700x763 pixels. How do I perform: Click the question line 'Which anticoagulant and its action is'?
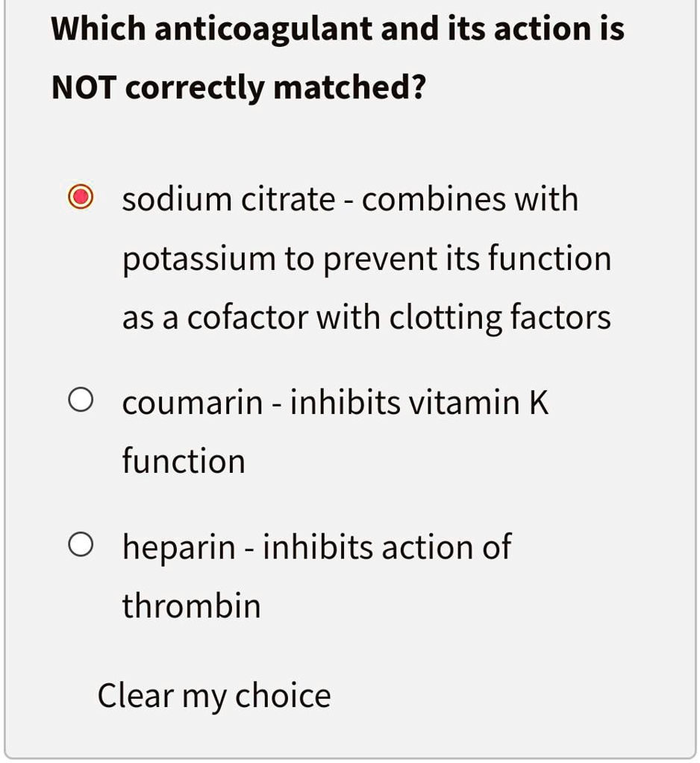(x=338, y=30)
